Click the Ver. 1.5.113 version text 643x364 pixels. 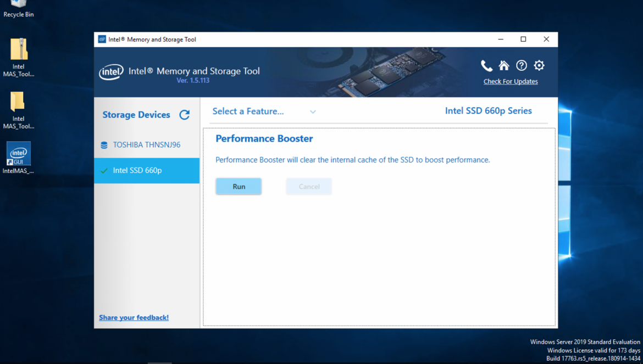coord(193,80)
